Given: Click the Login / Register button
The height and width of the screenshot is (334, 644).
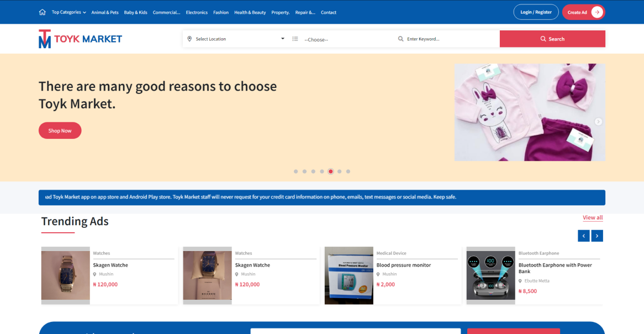Looking at the screenshot, I should pyautogui.click(x=536, y=12).
